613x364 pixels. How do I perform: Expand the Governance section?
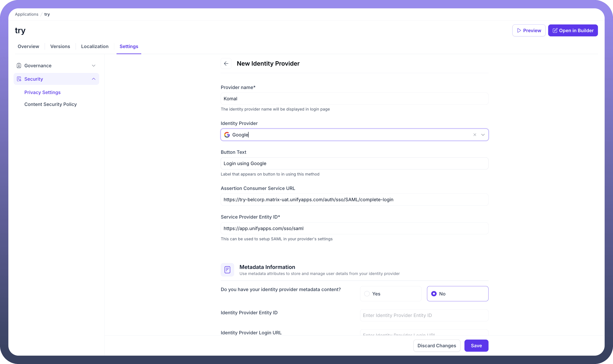coord(94,65)
